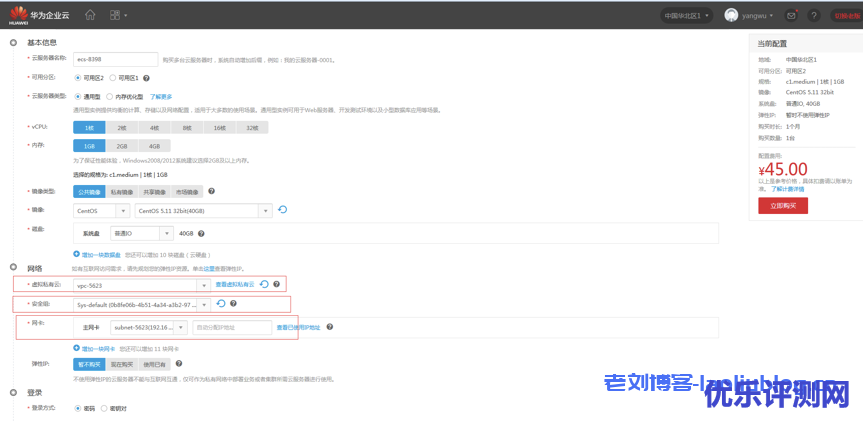Screen dimensions: 863x421
Task: Open the mail messages icon
Action: [791, 15]
